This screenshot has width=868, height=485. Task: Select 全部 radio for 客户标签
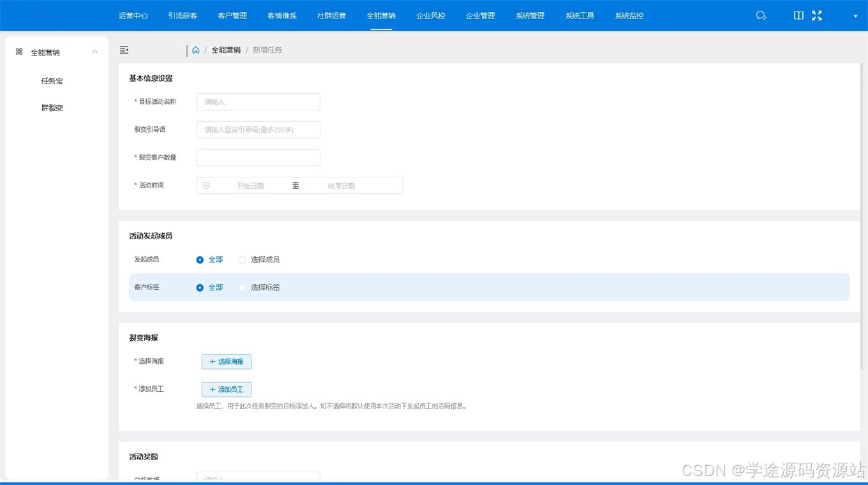coord(209,288)
